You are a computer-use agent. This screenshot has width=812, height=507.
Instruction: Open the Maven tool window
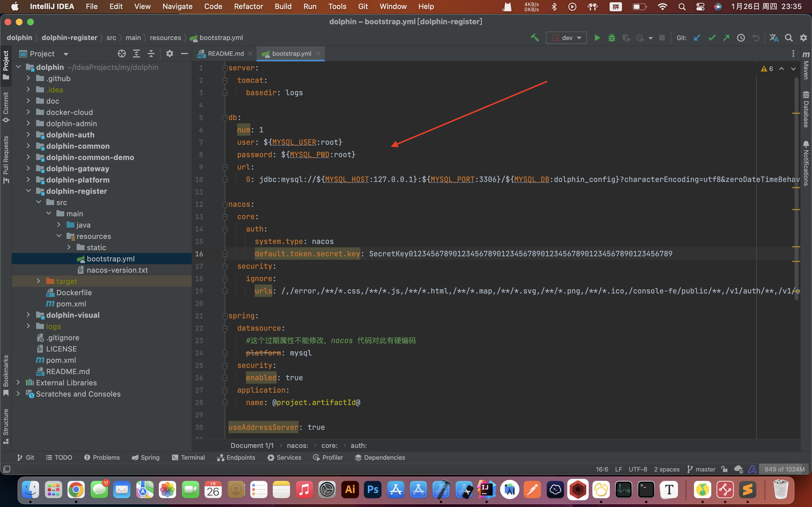806,65
